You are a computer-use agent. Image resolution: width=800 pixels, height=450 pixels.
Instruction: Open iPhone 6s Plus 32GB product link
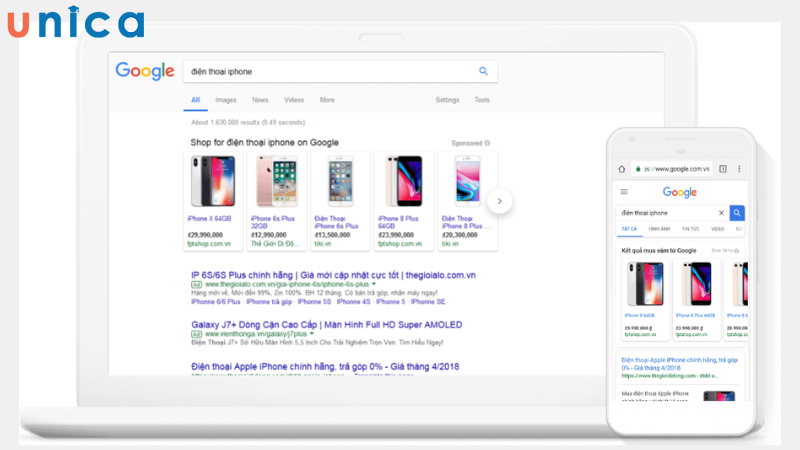pos(273,222)
